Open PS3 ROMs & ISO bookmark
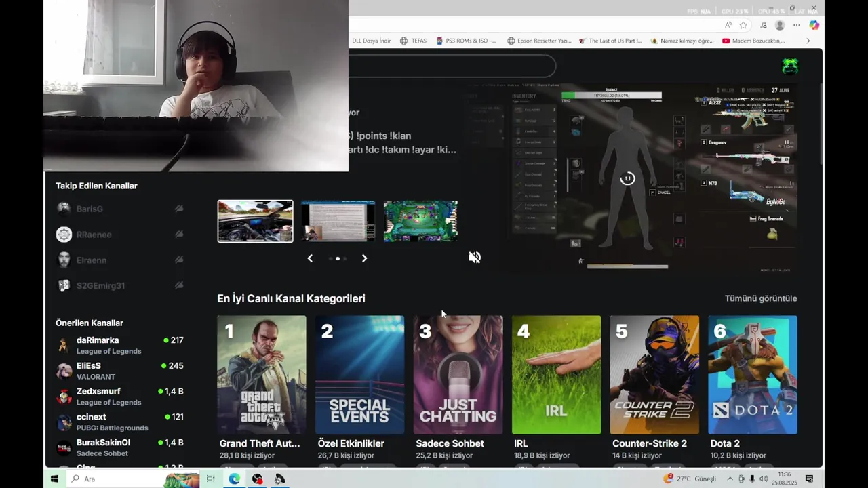 coord(466,41)
